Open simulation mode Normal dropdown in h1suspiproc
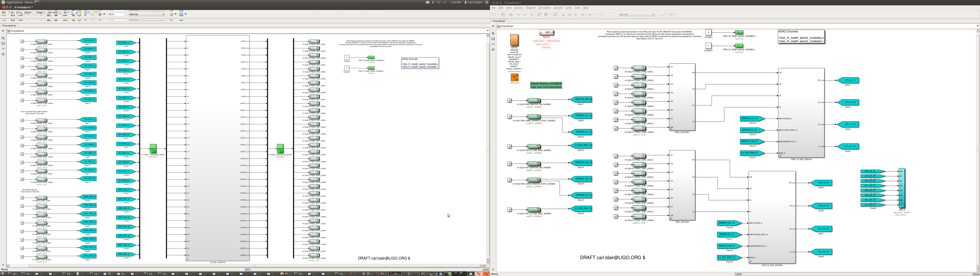 (x=147, y=15)
